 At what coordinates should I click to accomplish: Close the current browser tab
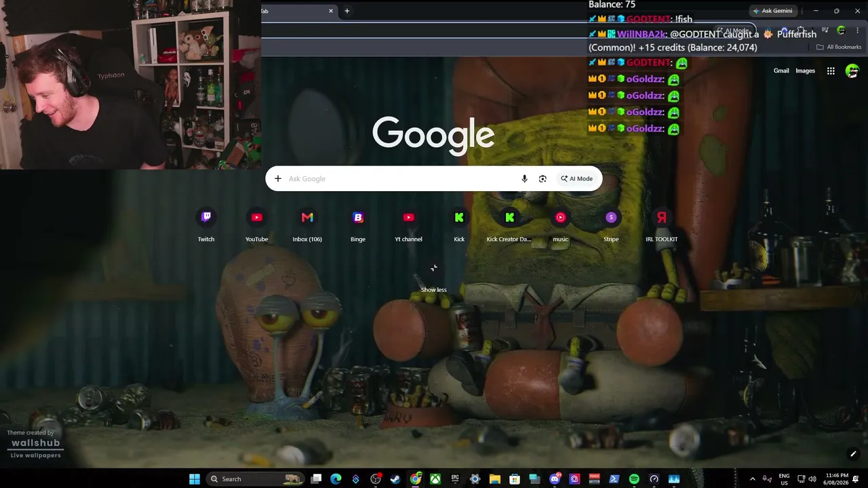(331, 11)
